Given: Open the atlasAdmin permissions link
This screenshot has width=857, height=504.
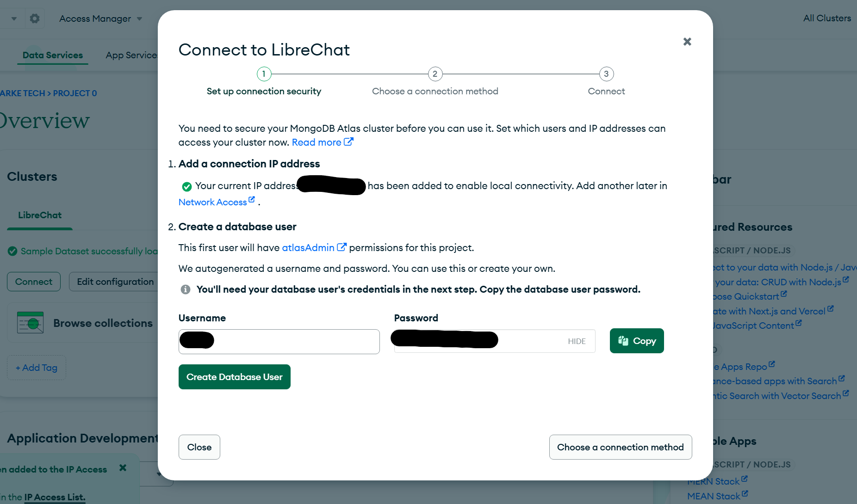Looking at the screenshot, I should [314, 247].
